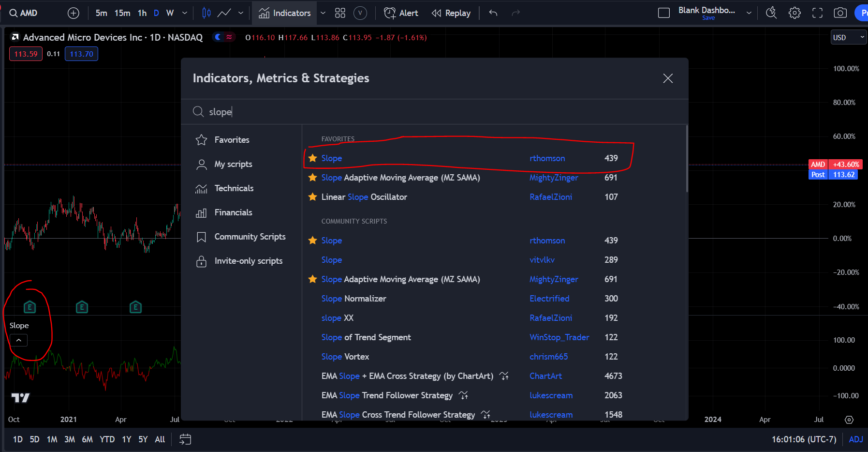Click the circled V icon in toolbar

point(360,13)
